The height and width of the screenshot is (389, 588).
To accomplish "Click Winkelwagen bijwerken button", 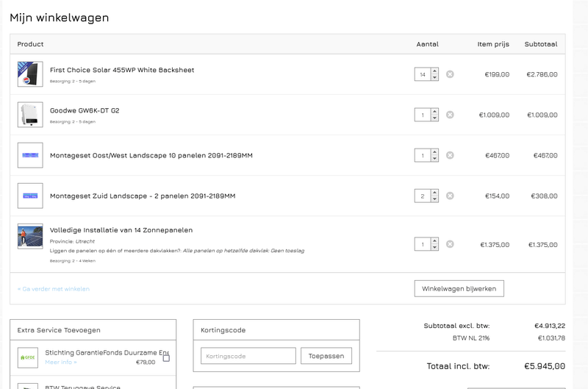I will (459, 288).
